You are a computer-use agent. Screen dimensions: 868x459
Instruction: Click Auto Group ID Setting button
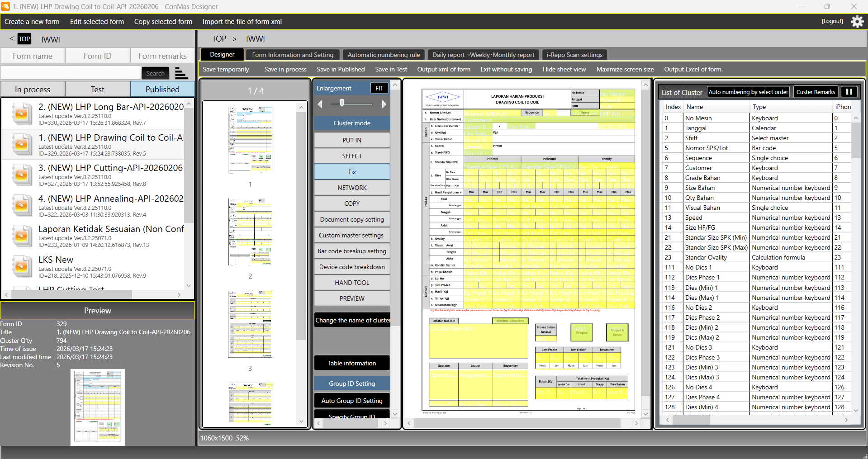352,401
